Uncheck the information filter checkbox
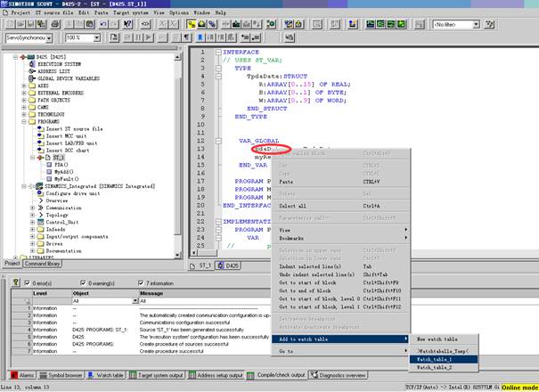Screen dimensions: 539x392 tap(142, 282)
